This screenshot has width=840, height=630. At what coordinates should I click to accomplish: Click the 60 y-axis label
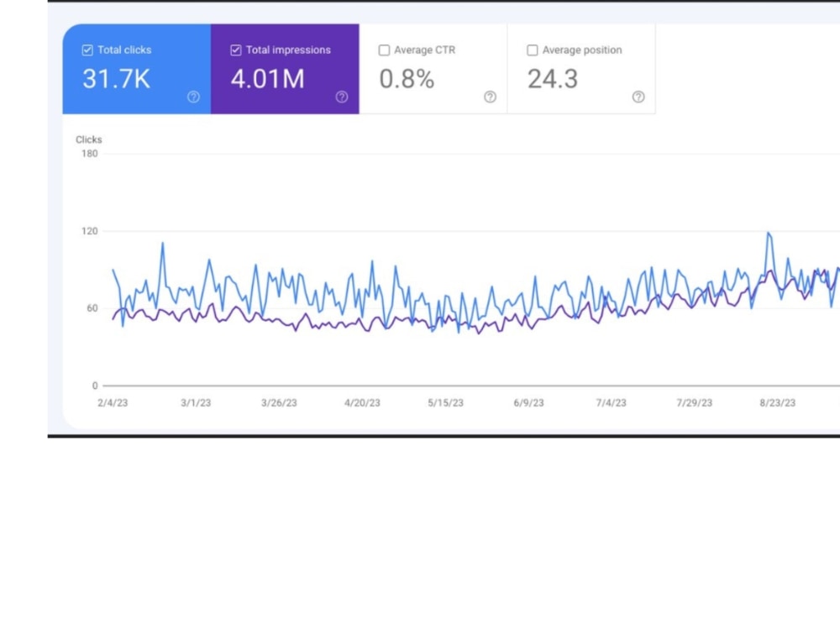tap(92, 308)
